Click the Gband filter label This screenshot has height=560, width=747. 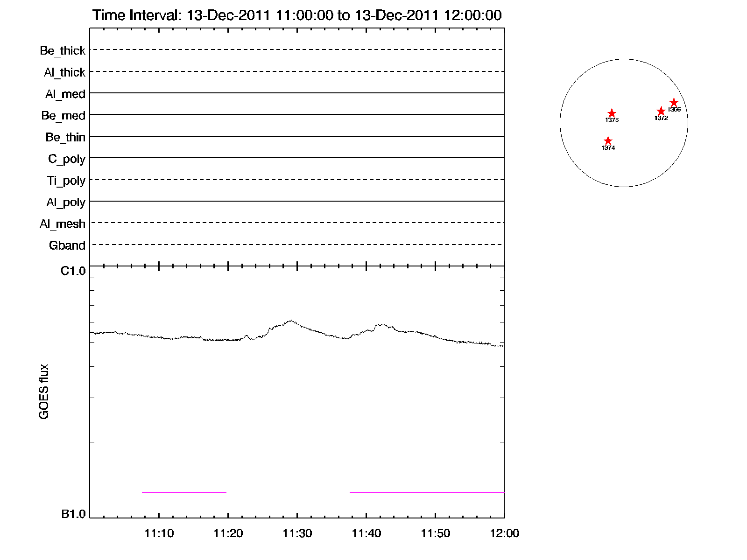pos(67,245)
